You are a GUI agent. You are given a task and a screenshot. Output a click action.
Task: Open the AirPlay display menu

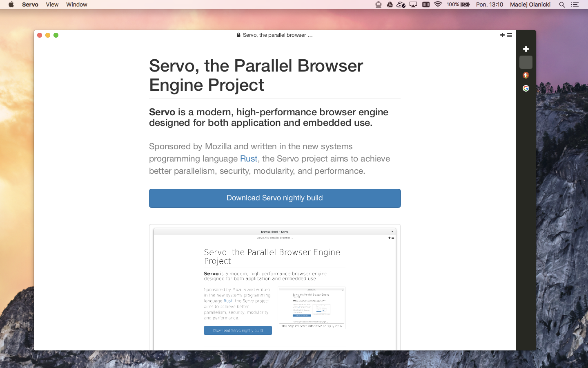point(413,4)
